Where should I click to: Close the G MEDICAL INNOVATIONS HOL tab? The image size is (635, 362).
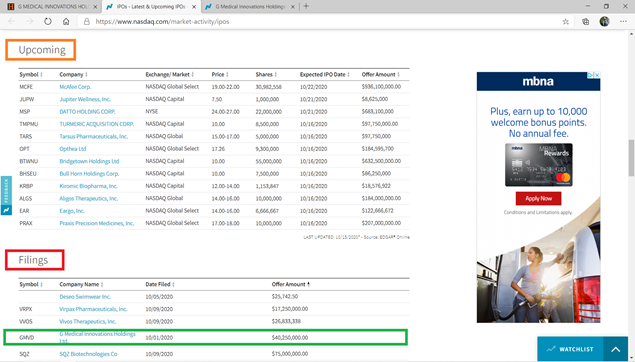click(95, 7)
